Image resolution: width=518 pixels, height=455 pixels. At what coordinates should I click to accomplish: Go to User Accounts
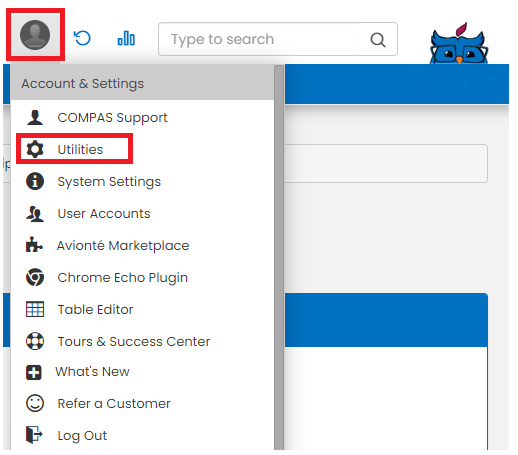104,214
